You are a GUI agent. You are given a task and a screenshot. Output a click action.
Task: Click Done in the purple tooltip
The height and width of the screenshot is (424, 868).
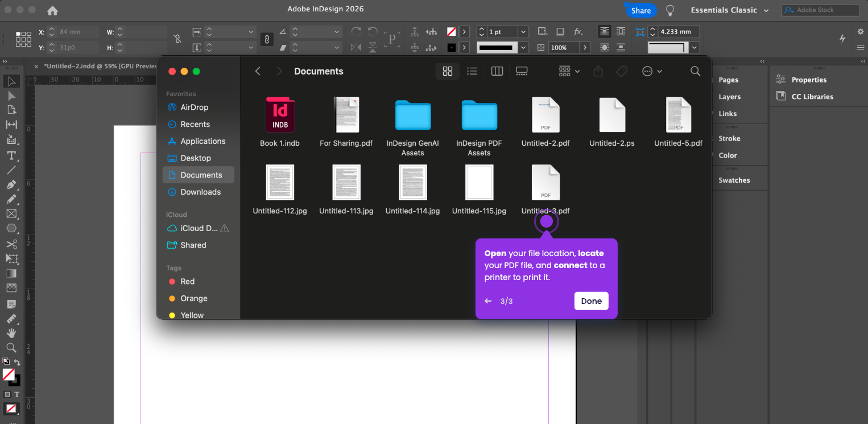click(592, 301)
